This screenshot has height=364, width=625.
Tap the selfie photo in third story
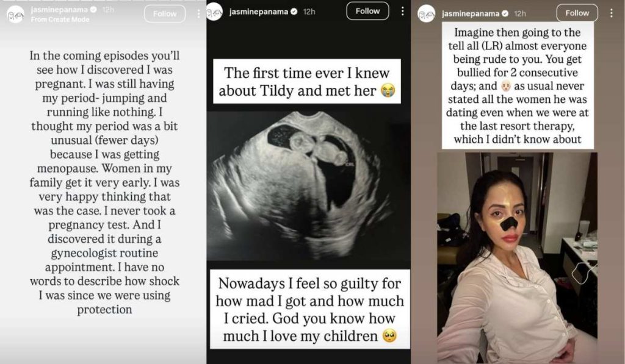pyautogui.click(x=517, y=258)
